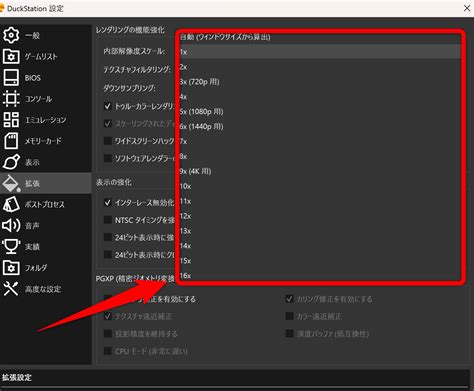Choose 6x (1440p 用) option
The width and height of the screenshot is (474, 391).
(x=320, y=126)
